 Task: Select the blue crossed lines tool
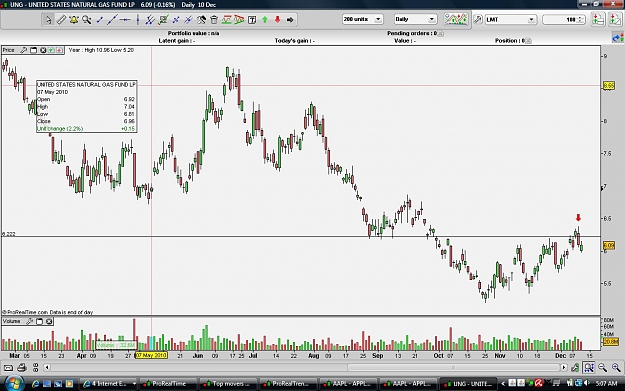(x=176, y=20)
